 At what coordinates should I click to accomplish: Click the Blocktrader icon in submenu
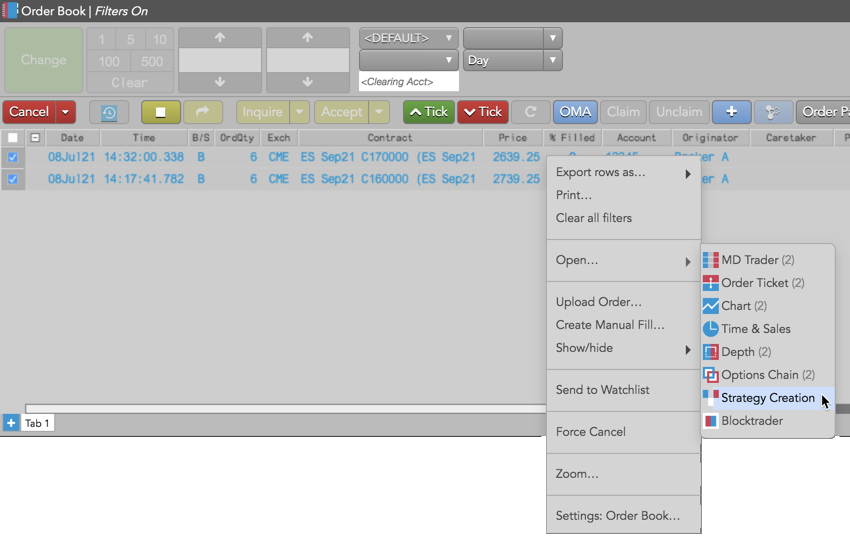pyautogui.click(x=711, y=421)
